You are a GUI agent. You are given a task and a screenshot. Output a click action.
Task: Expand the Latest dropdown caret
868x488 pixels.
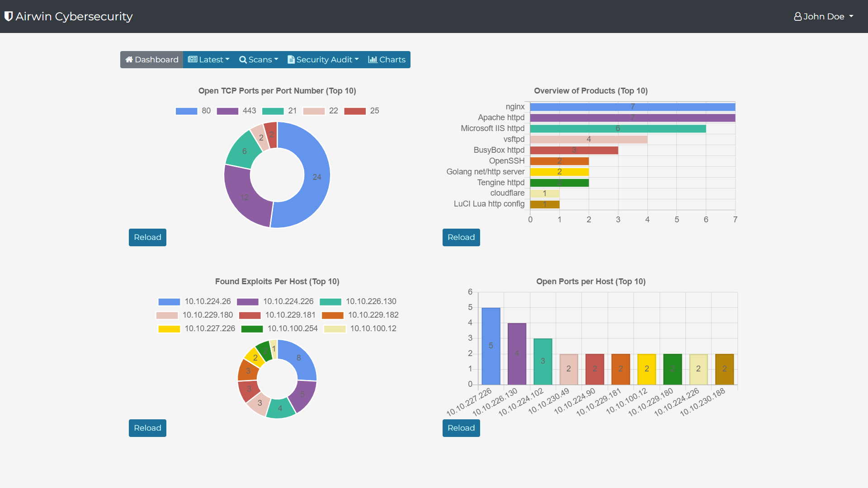[x=227, y=60]
